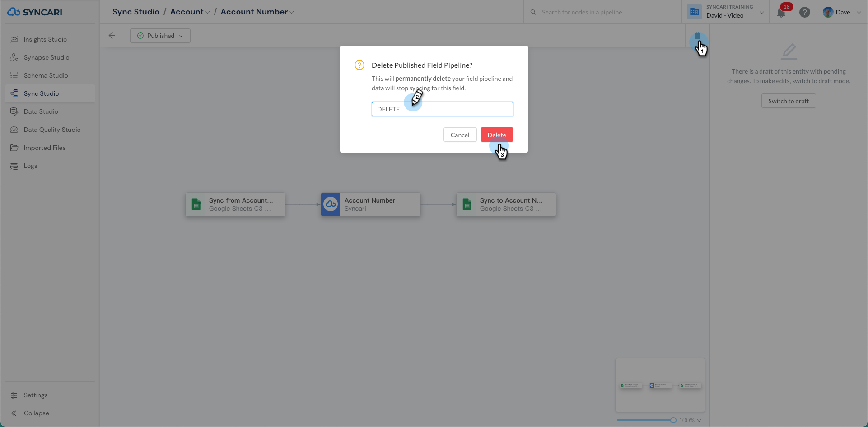This screenshot has height=427, width=868.
Task: Open Data Quality Studio from sidebar
Action: pos(50,130)
